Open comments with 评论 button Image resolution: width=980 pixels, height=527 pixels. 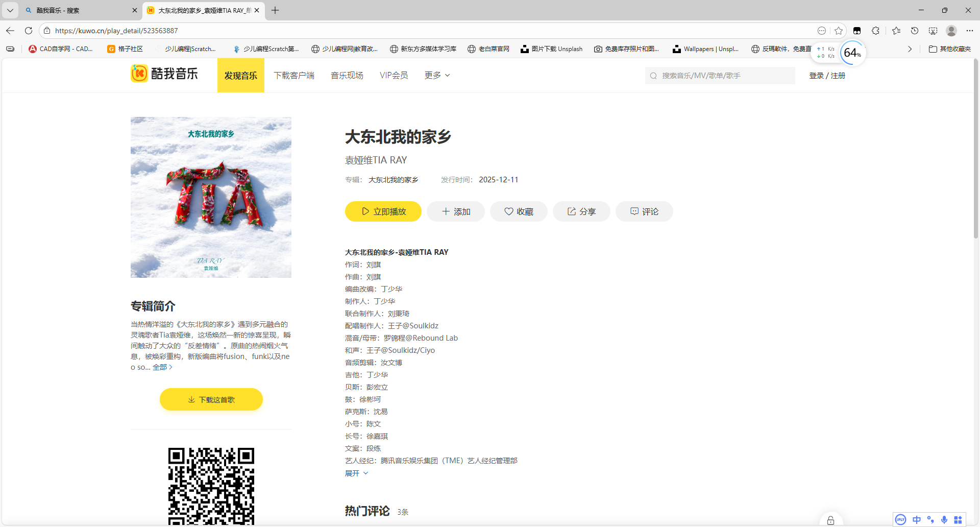click(644, 211)
